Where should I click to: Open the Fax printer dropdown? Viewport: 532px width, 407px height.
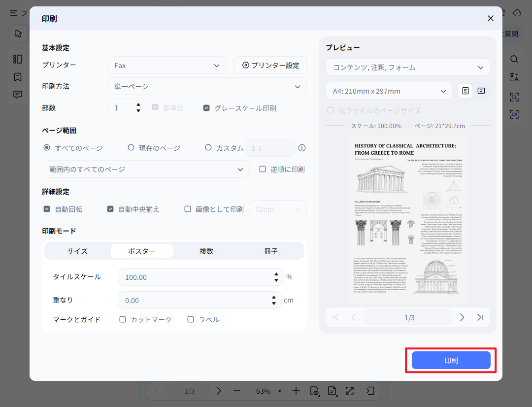[166, 65]
